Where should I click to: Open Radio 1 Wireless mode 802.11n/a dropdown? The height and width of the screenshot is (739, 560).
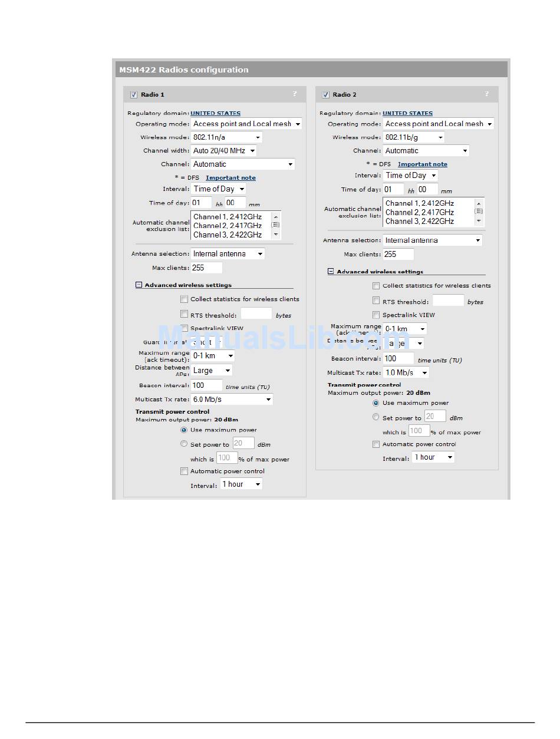pyautogui.click(x=226, y=137)
